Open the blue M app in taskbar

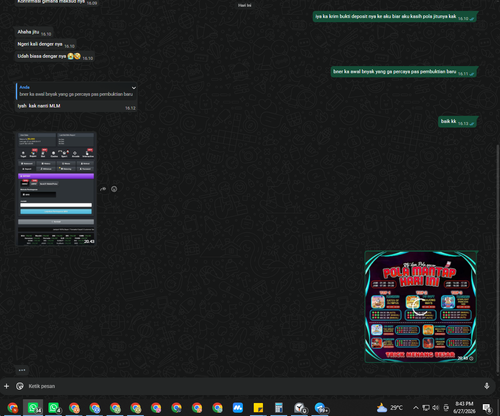pos(238,408)
